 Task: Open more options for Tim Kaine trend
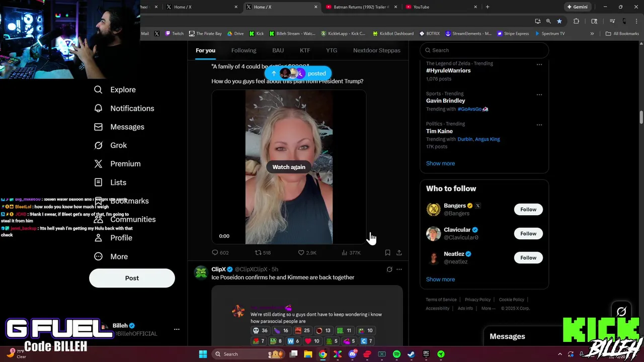[x=539, y=125]
